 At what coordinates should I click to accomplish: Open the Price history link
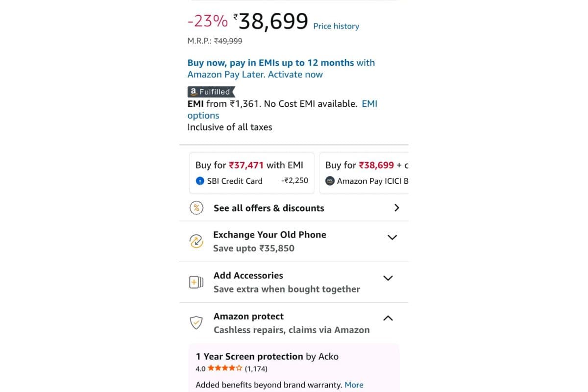(x=336, y=26)
